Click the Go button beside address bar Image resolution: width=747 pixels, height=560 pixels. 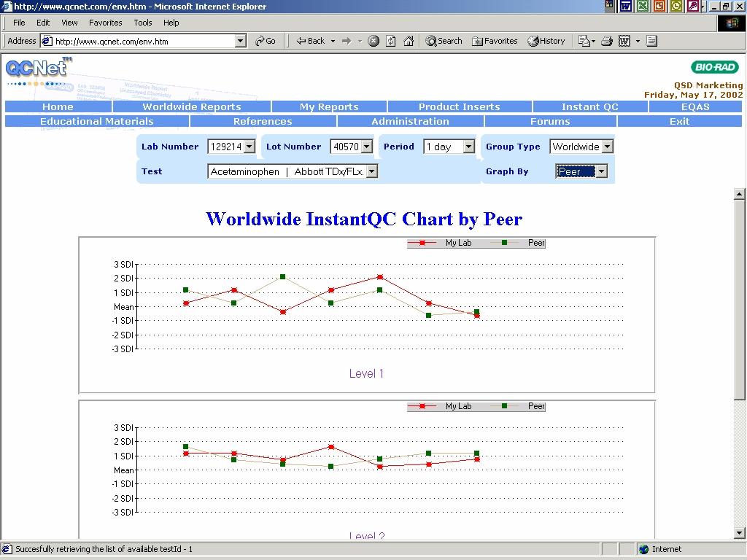pyautogui.click(x=266, y=41)
